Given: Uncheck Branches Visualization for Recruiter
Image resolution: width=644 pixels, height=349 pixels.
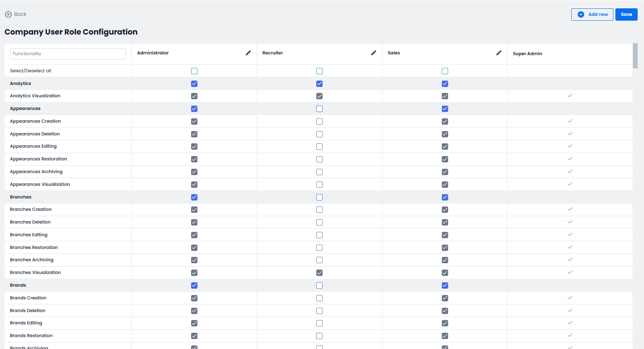Looking at the screenshot, I should pos(319,273).
